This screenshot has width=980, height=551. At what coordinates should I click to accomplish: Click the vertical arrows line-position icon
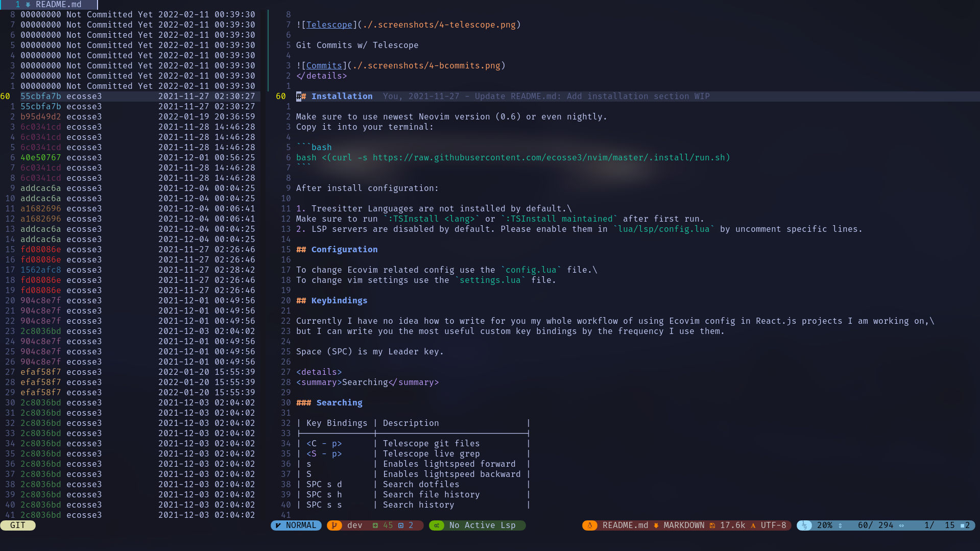tap(840, 525)
